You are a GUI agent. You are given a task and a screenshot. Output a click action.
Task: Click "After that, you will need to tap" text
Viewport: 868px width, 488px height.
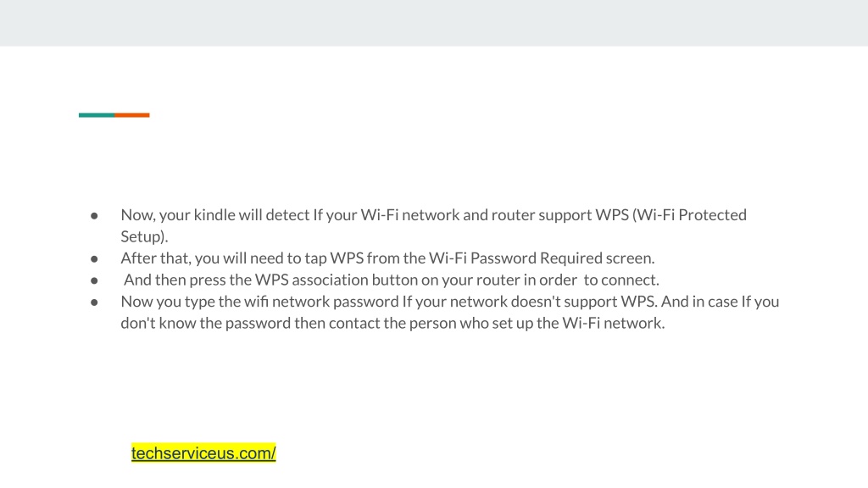224,258
